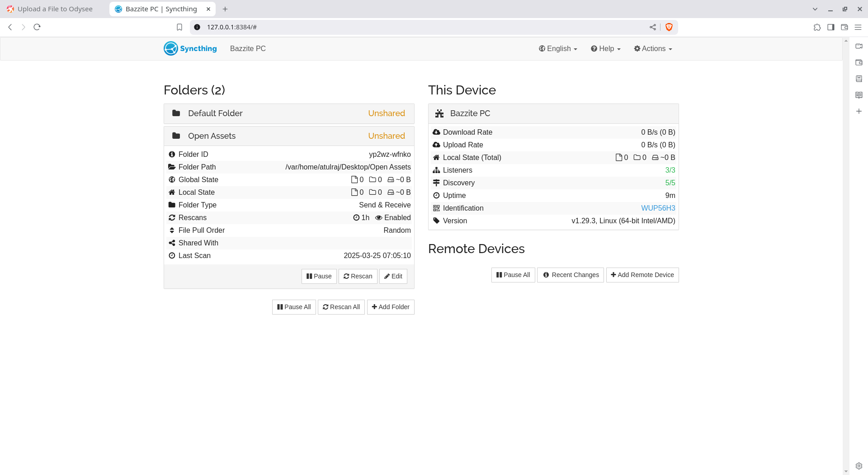The image size is (868, 475).
Task: Rescan the Open Assets folder
Action: (x=358, y=276)
